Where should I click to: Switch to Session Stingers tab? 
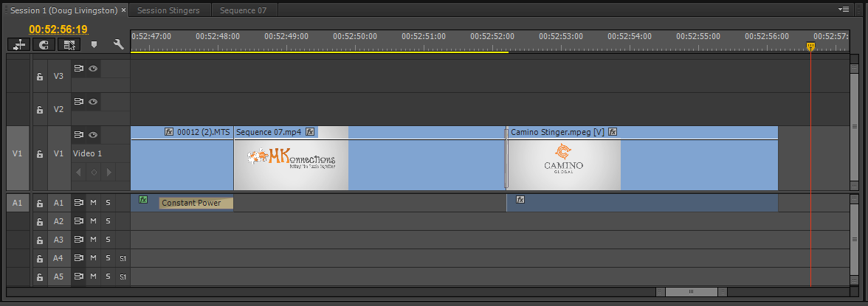168,10
